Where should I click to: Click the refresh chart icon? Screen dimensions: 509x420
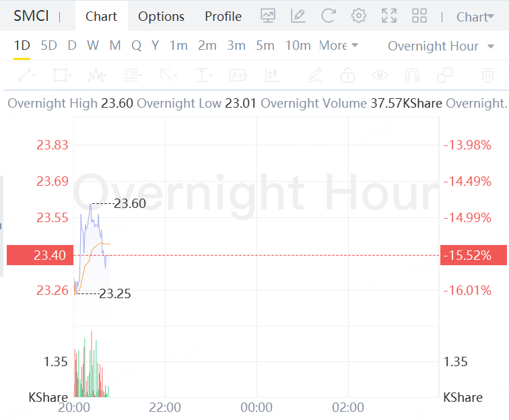pyautogui.click(x=328, y=15)
